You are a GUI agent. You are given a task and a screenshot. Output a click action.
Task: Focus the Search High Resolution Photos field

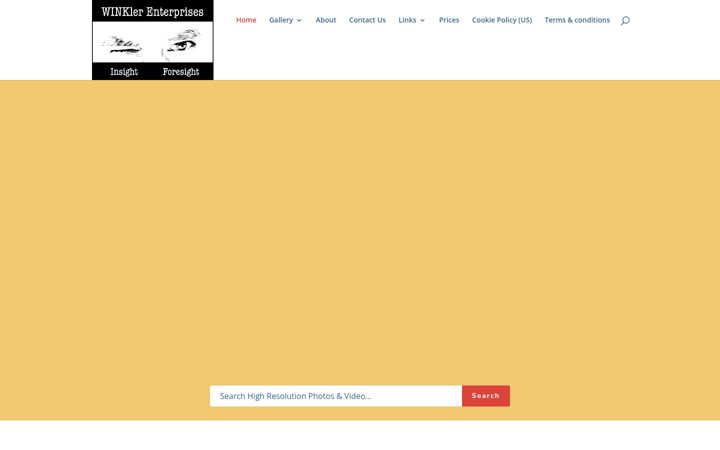click(336, 396)
